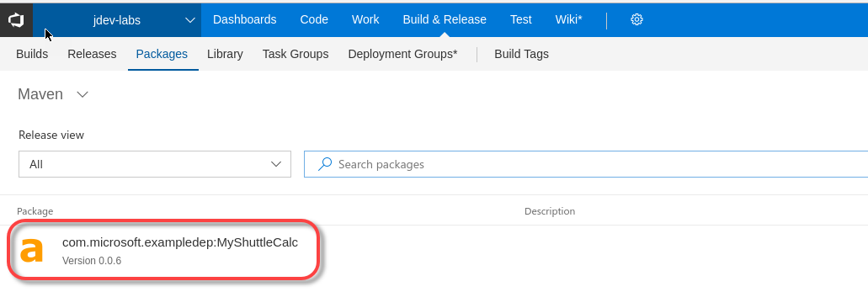The height and width of the screenshot is (308, 868).
Task: Open the settings gear icon
Action: [x=636, y=20]
